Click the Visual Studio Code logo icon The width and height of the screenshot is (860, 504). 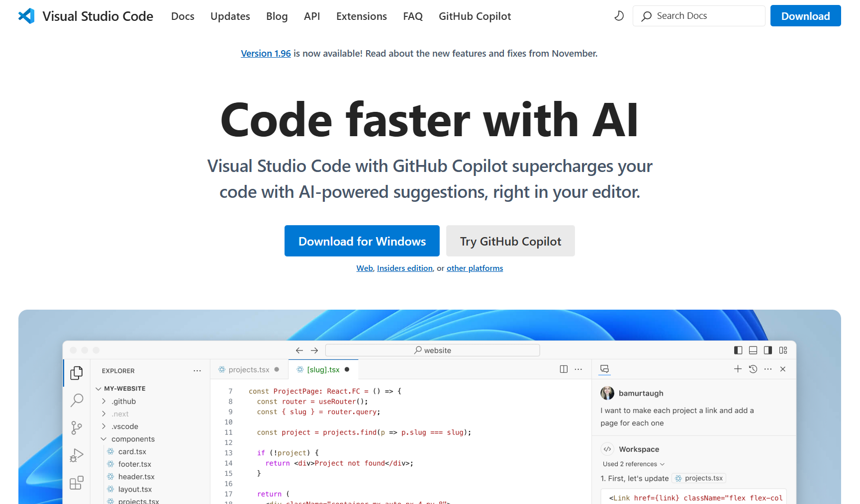tap(26, 16)
